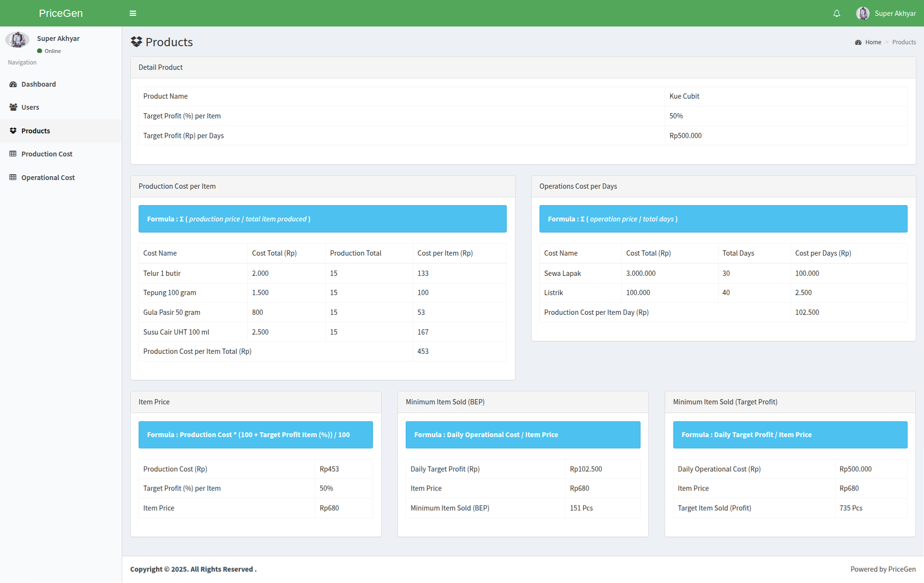Toggle the hamburger sidebar menu icon
This screenshot has height=583, width=924.
click(133, 13)
